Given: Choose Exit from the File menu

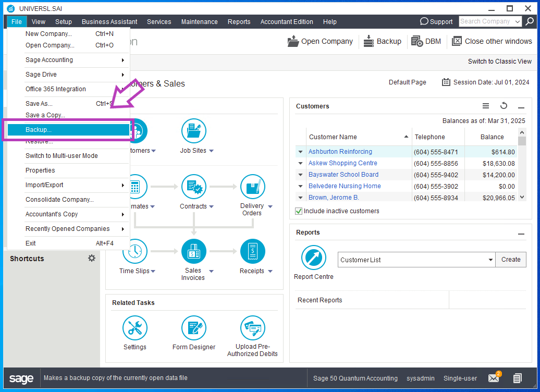Looking at the screenshot, I should click(68, 243).
